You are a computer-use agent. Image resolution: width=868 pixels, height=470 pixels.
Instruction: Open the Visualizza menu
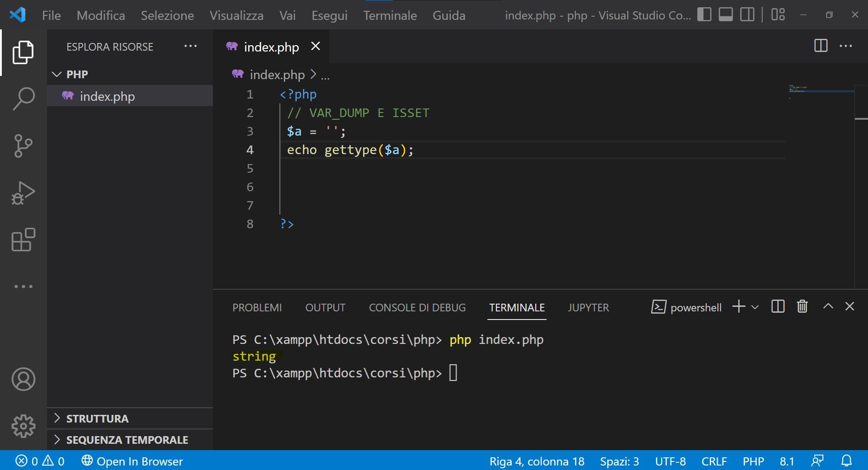click(x=236, y=15)
